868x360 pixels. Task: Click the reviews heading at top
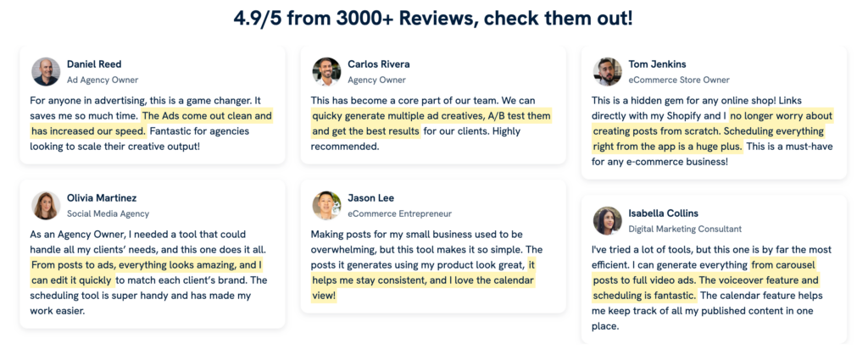click(x=433, y=18)
